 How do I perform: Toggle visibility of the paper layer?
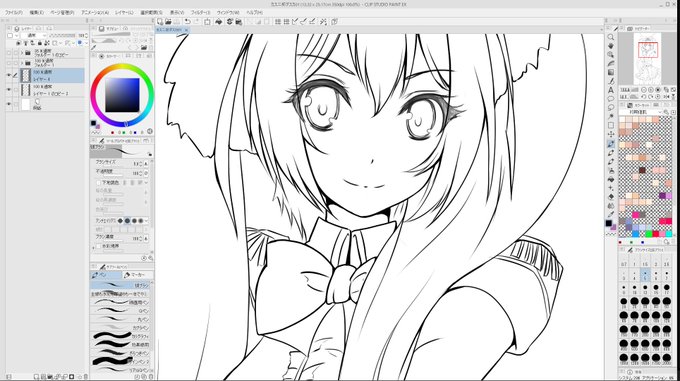coord(9,104)
